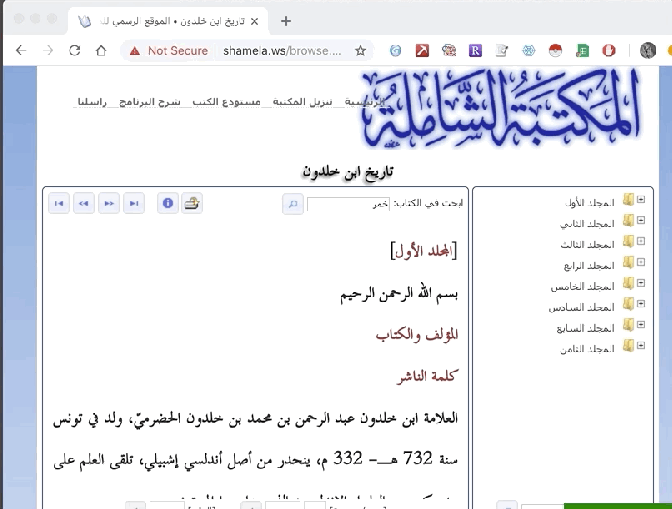Click the search magnifier button beside search box

point(293,204)
